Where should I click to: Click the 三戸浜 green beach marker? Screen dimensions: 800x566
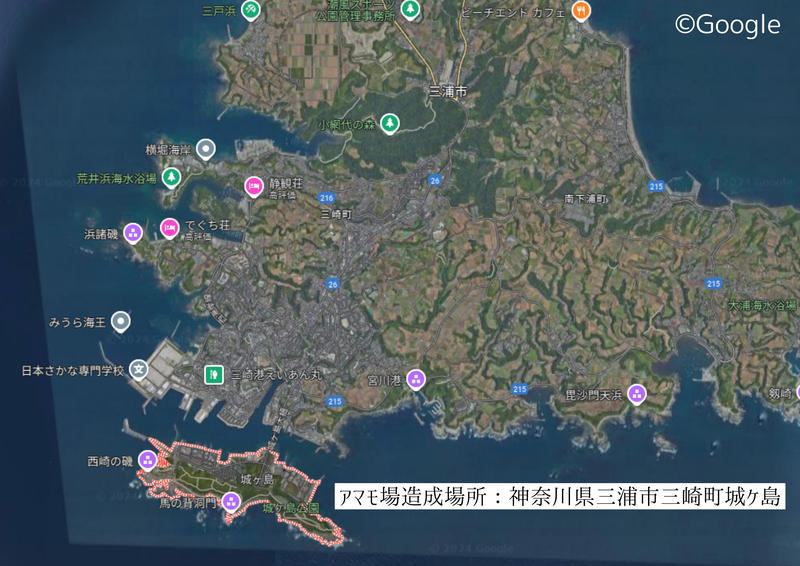coord(251,10)
